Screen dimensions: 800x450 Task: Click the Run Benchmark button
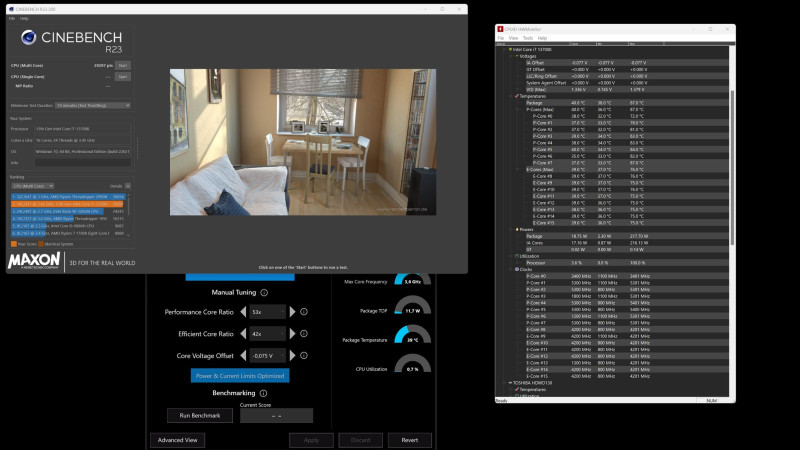click(199, 415)
